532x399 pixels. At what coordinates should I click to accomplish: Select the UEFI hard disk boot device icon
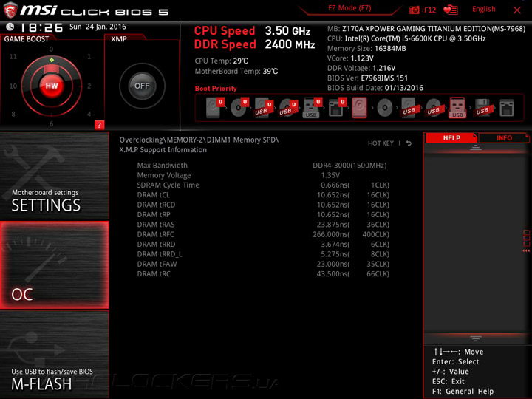[x=216, y=108]
